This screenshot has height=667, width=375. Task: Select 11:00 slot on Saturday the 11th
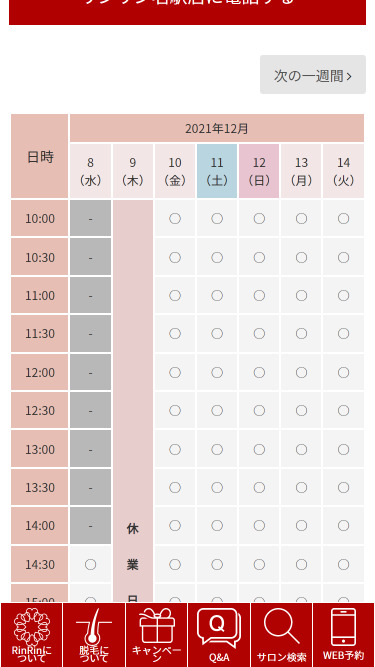coord(217,296)
